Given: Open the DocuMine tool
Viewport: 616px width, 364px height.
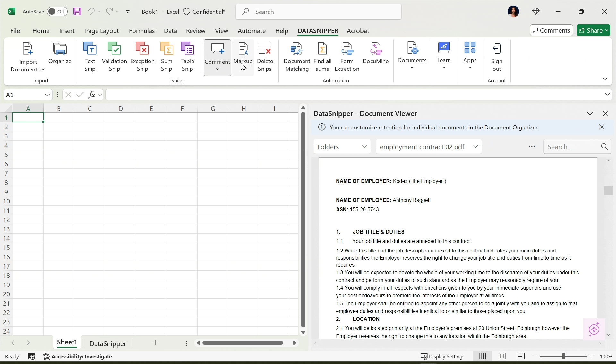Looking at the screenshot, I should 376,54.
